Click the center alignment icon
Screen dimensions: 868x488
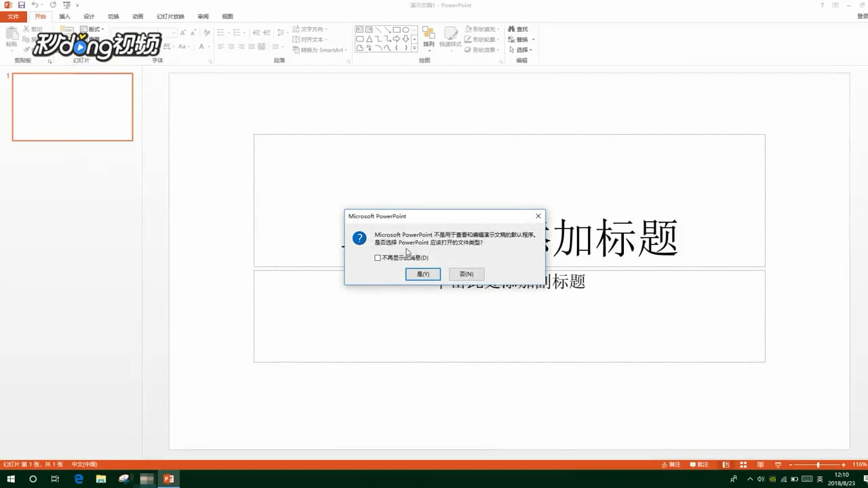[x=231, y=46]
